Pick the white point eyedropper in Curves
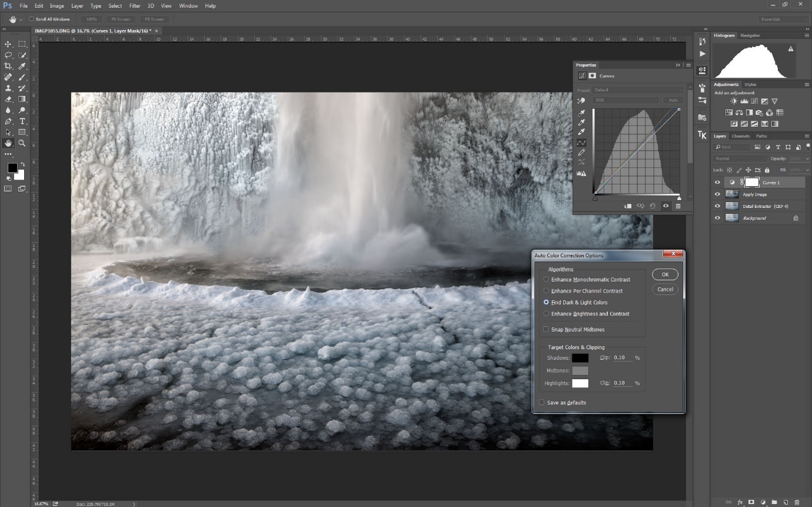This screenshot has width=812, height=507. click(582, 132)
